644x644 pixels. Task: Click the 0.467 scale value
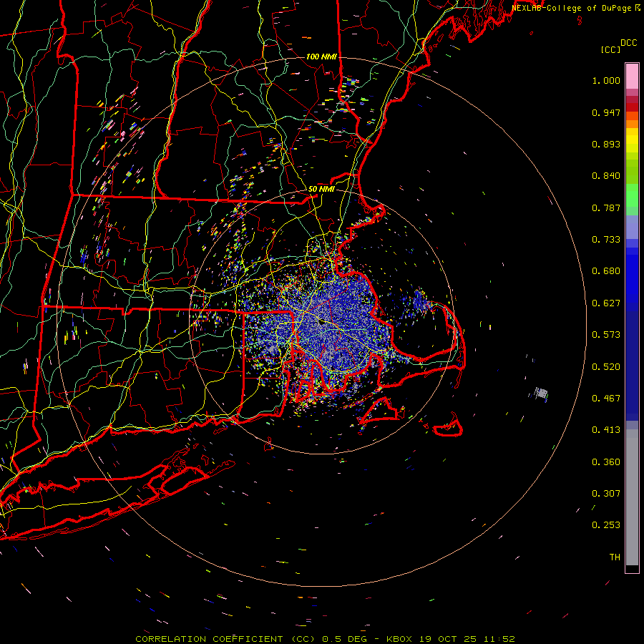click(606, 399)
